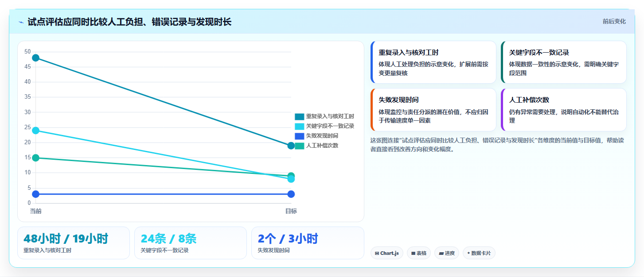The height and width of the screenshot is (277, 644).
Task: Open the 失败发现时间 info card
Action: point(433,110)
